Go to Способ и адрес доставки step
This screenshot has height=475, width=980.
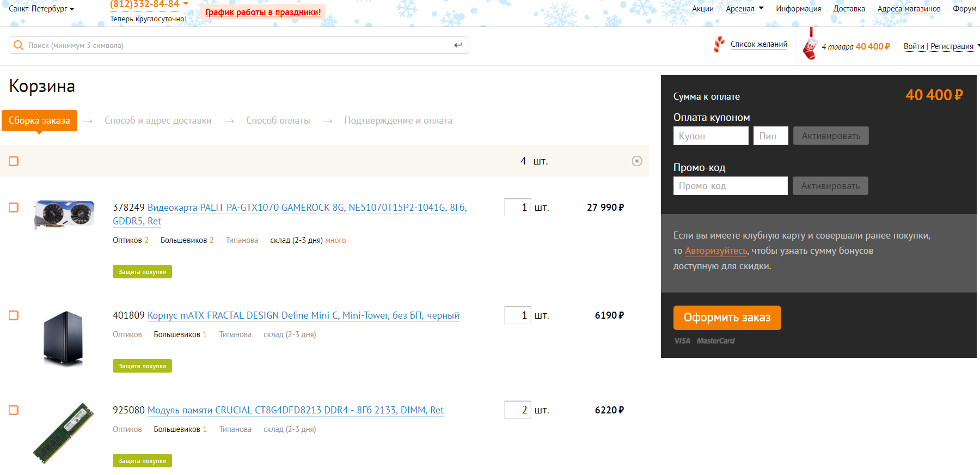point(158,120)
